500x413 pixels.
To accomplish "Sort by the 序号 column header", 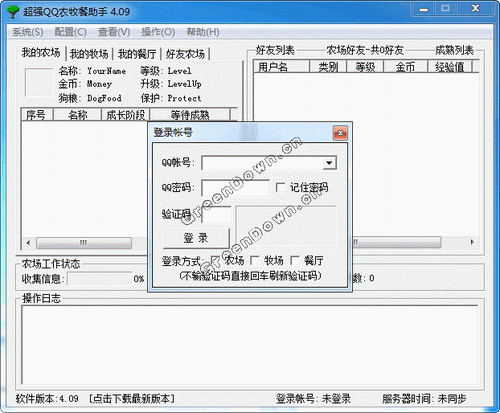I will pyautogui.click(x=37, y=115).
